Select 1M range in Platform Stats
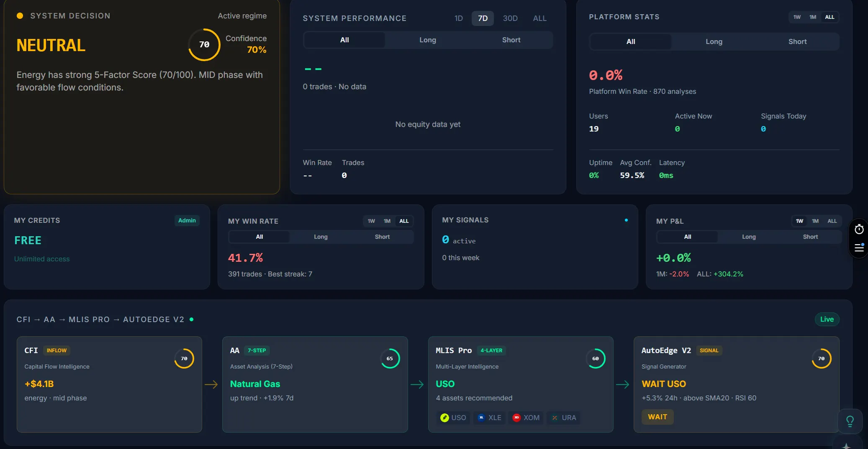This screenshot has height=449, width=868. coord(813,17)
